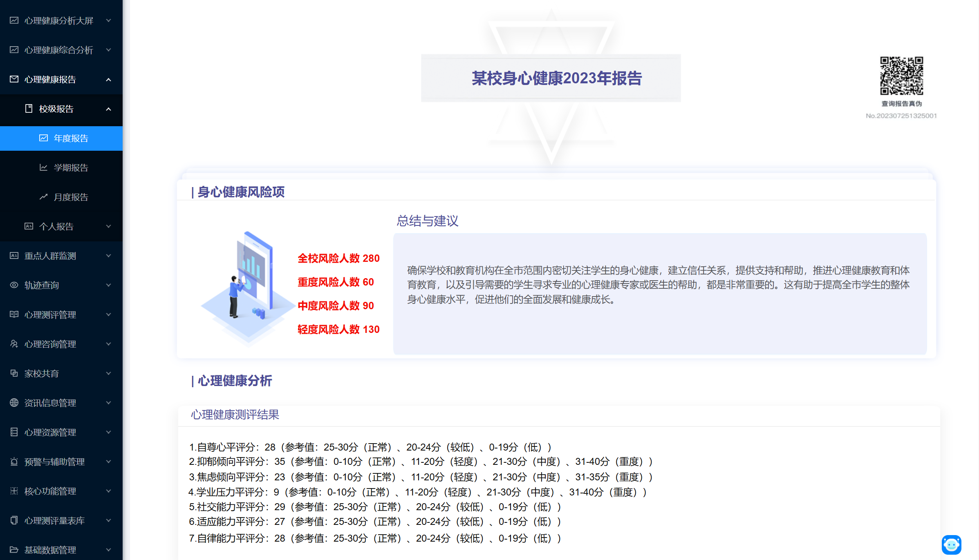Click the eye icon for 轨迹查询
This screenshot has height=560, width=979.
click(14, 285)
